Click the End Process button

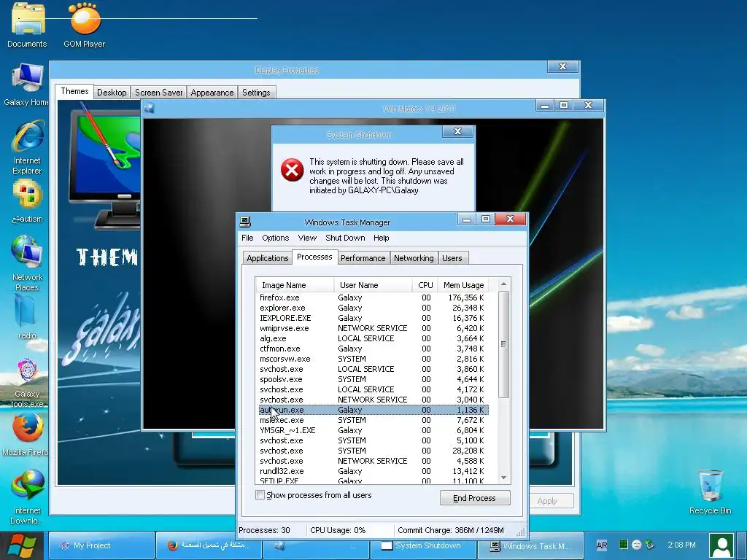point(475,498)
